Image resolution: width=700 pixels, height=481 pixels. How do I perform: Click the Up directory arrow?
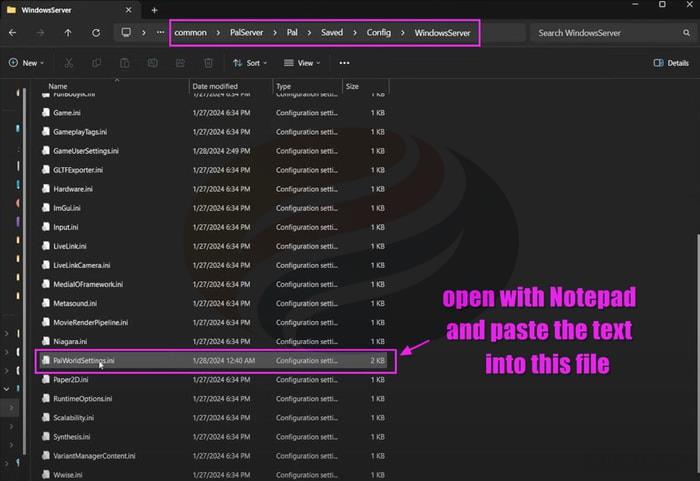(68, 32)
